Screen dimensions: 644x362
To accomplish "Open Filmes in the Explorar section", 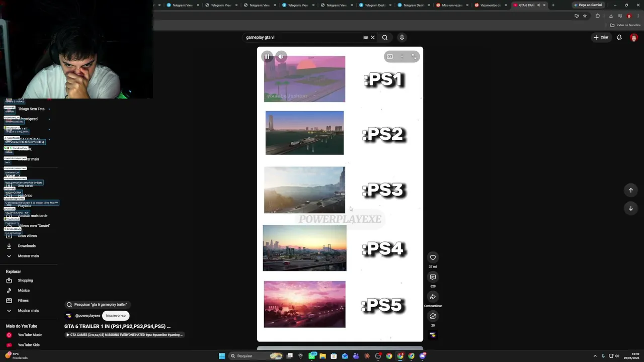I will (23, 301).
